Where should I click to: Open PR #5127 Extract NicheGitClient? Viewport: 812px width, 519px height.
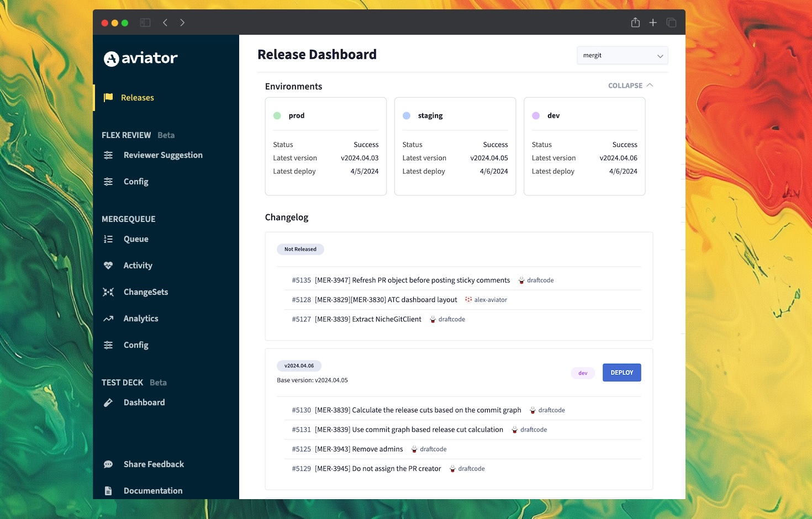(x=368, y=319)
